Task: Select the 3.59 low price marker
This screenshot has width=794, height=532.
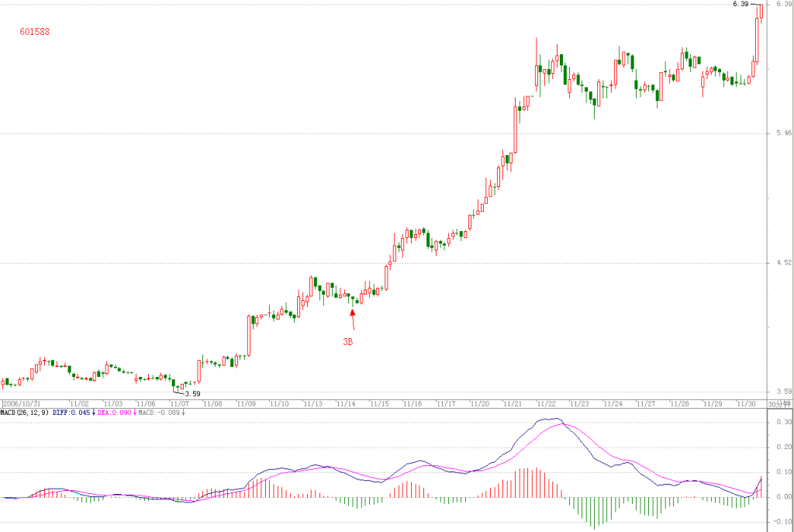Action: (x=192, y=394)
